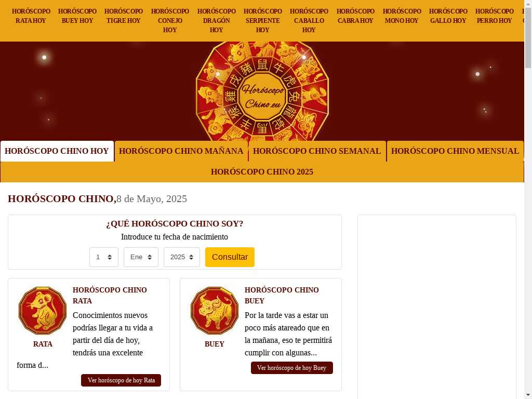This screenshot has width=532, height=399.
Task: Open Horóscopo Chino 2025 link
Action: point(262,172)
